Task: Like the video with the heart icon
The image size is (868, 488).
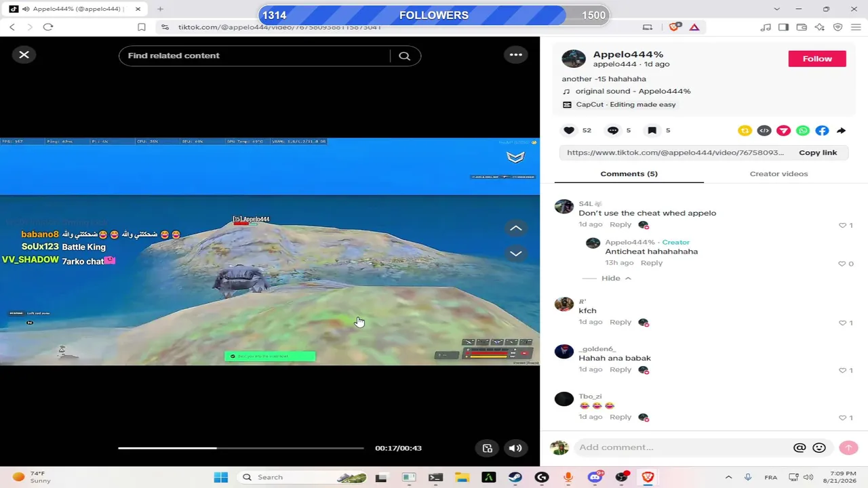Action: click(x=569, y=130)
